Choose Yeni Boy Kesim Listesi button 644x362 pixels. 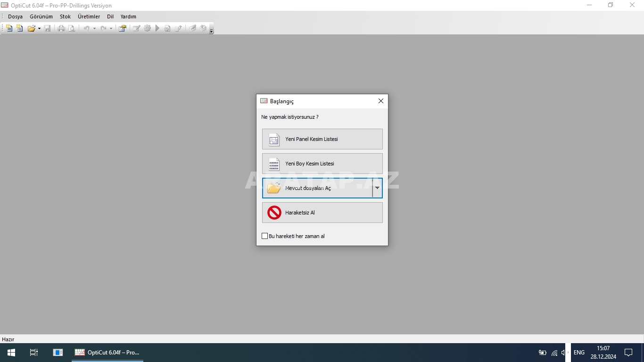pos(322,164)
